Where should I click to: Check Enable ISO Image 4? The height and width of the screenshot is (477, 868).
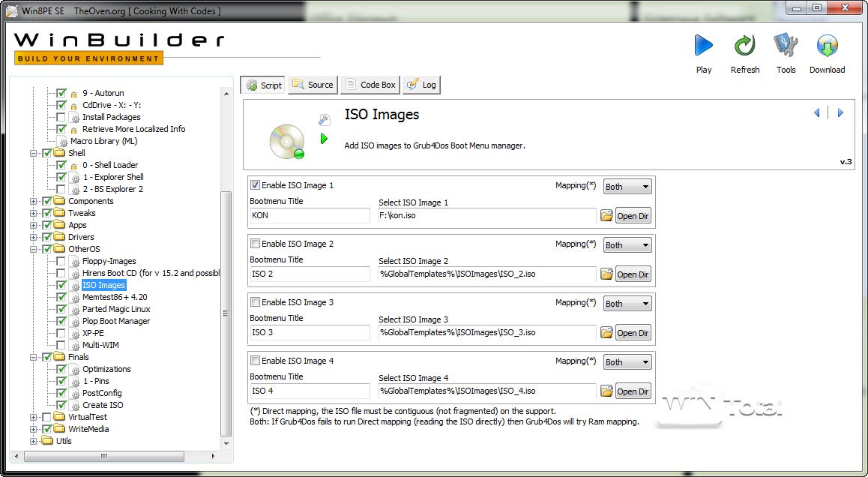click(255, 361)
